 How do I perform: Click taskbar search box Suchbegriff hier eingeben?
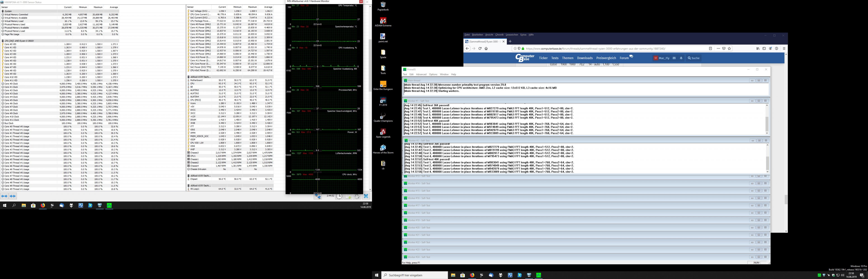(x=415, y=275)
